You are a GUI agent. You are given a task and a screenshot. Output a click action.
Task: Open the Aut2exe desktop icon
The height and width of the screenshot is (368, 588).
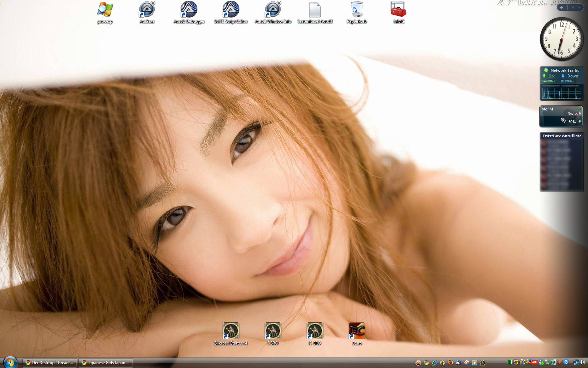[147, 10]
